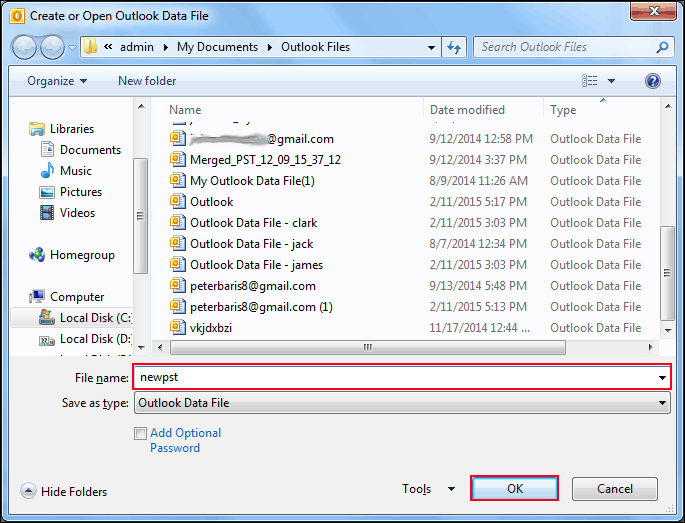685x523 pixels.
Task: Click the icon of Outlook Data File - jack
Action: [178, 243]
